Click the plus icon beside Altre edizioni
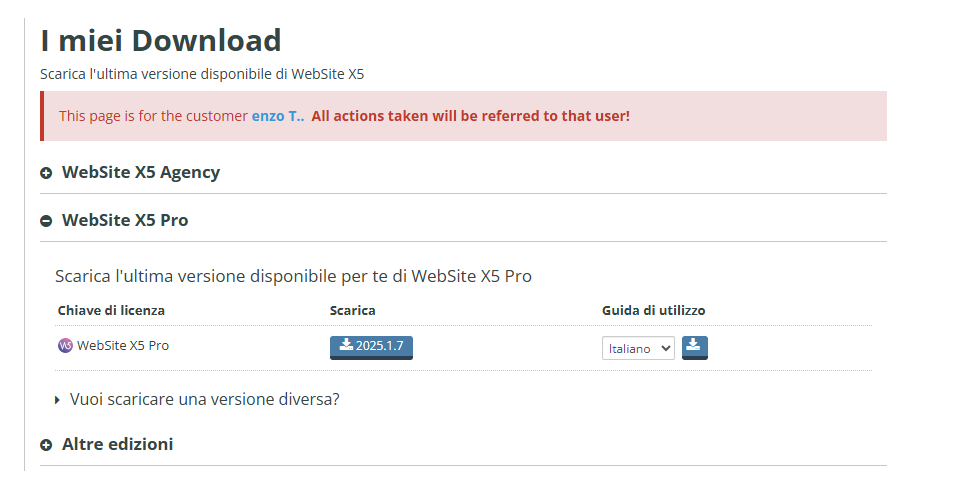This screenshot has width=956, height=496. [x=46, y=445]
